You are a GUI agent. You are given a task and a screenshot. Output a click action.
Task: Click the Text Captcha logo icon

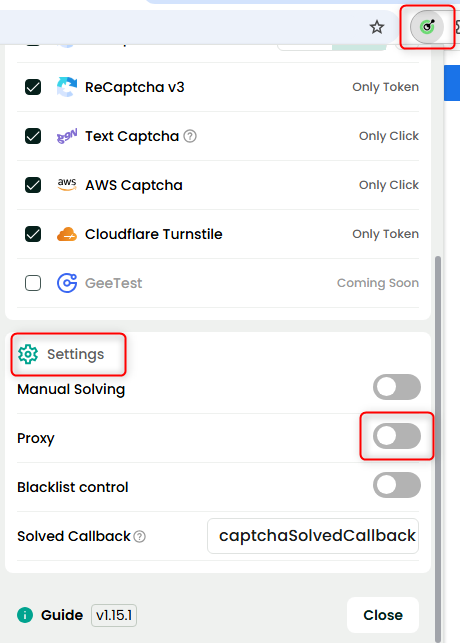point(67,136)
